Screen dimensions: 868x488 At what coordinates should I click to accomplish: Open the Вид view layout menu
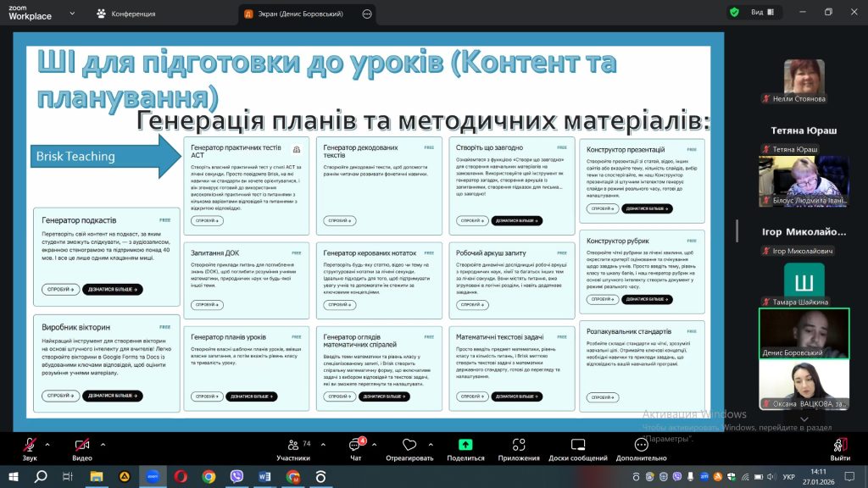[x=759, y=12]
